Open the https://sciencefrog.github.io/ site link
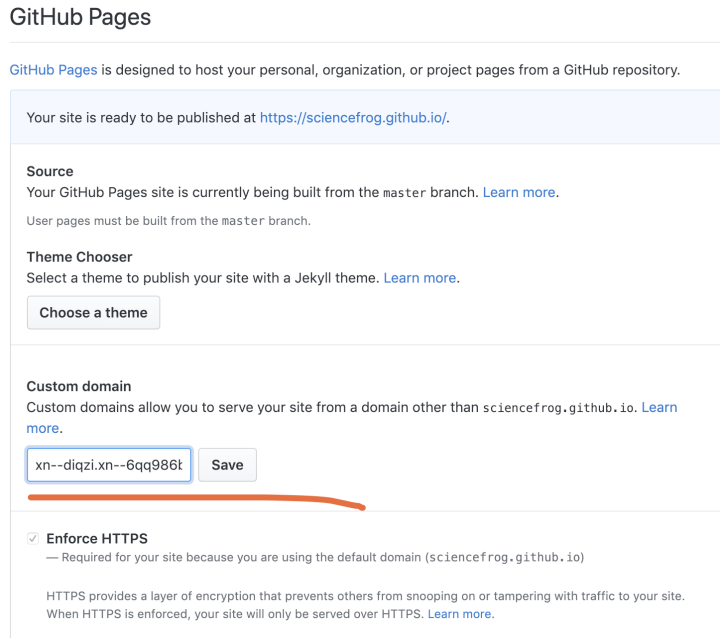Screen dimensions: 720x638 354,117
